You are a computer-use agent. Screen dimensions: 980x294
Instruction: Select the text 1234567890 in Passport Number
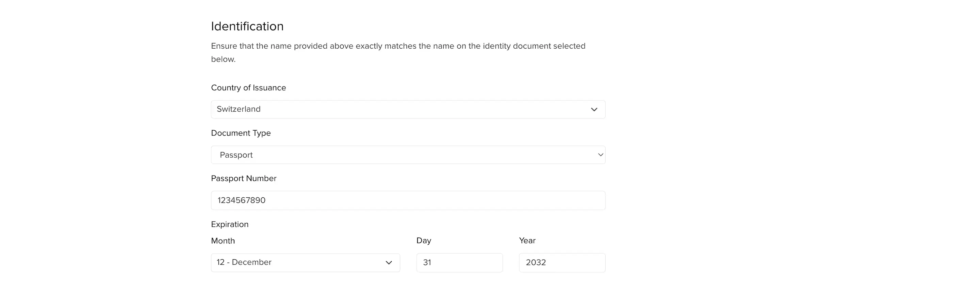[241, 200]
